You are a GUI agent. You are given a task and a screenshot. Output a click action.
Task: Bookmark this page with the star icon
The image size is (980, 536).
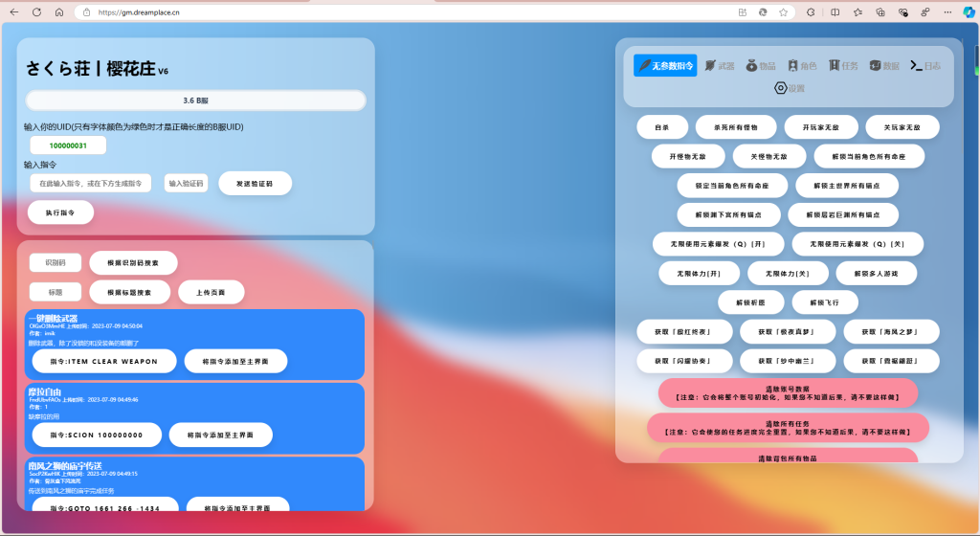point(783,11)
